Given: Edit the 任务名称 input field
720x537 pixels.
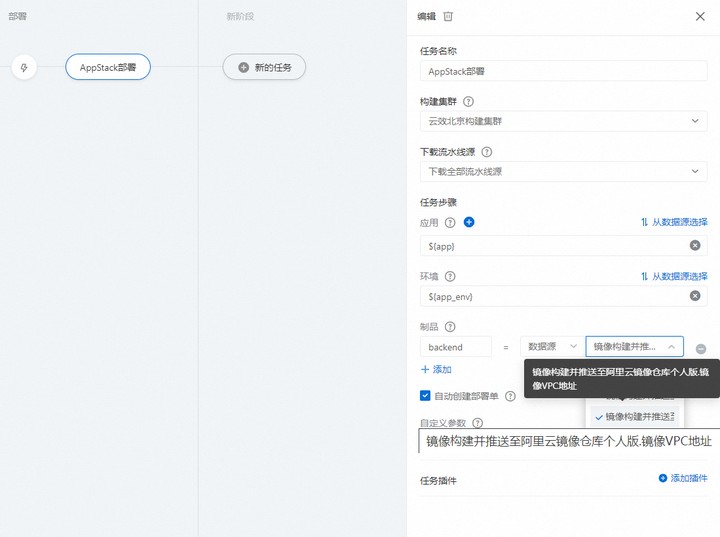Looking at the screenshot, I should pos(563,71).
